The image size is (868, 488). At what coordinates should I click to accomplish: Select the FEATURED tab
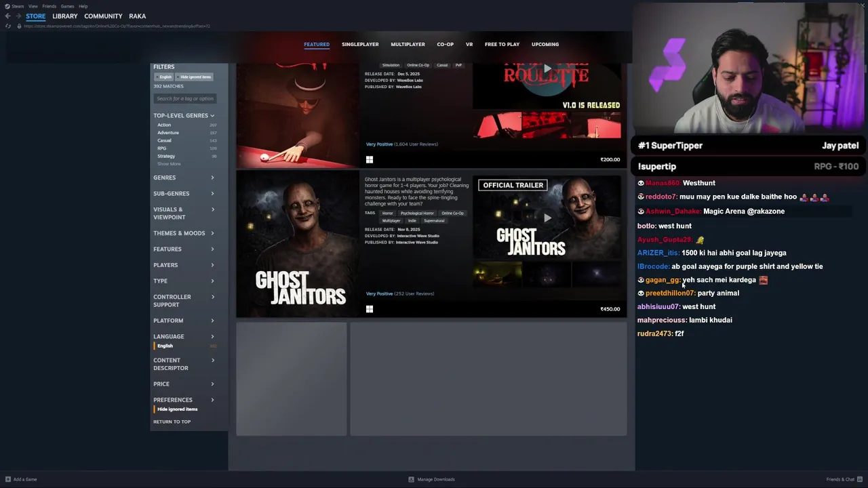tap(317, 44)
